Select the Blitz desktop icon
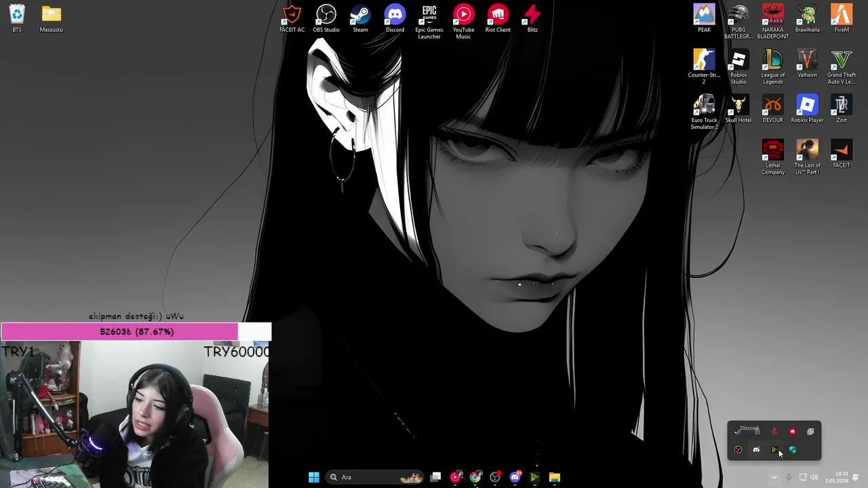 [532, 18]
